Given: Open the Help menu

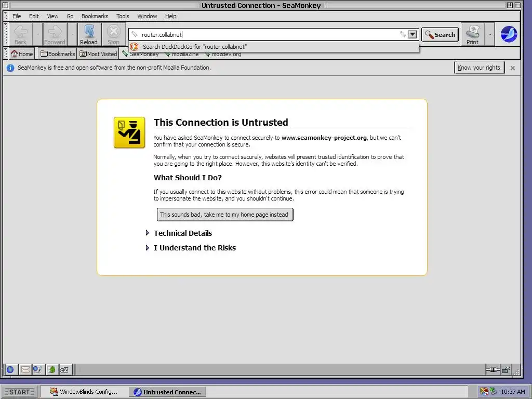Looking at the screenshot, I should tap(170, 16).
